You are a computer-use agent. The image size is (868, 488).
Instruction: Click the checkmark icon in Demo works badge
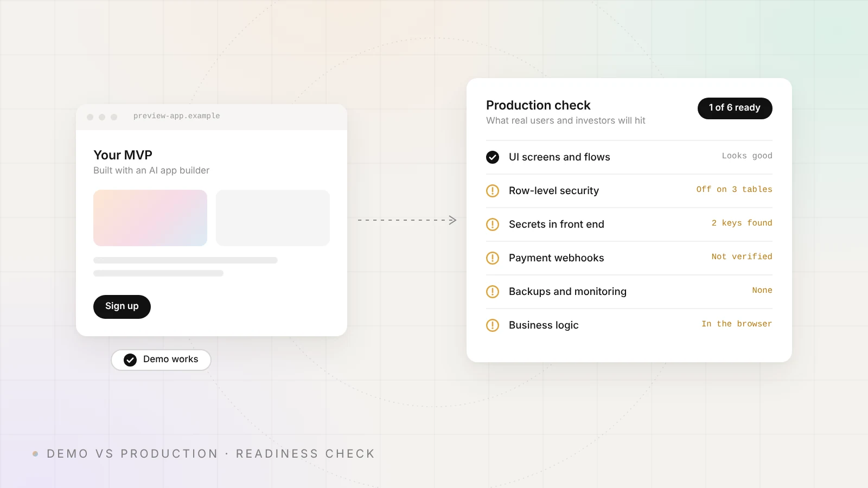point(130,360)
